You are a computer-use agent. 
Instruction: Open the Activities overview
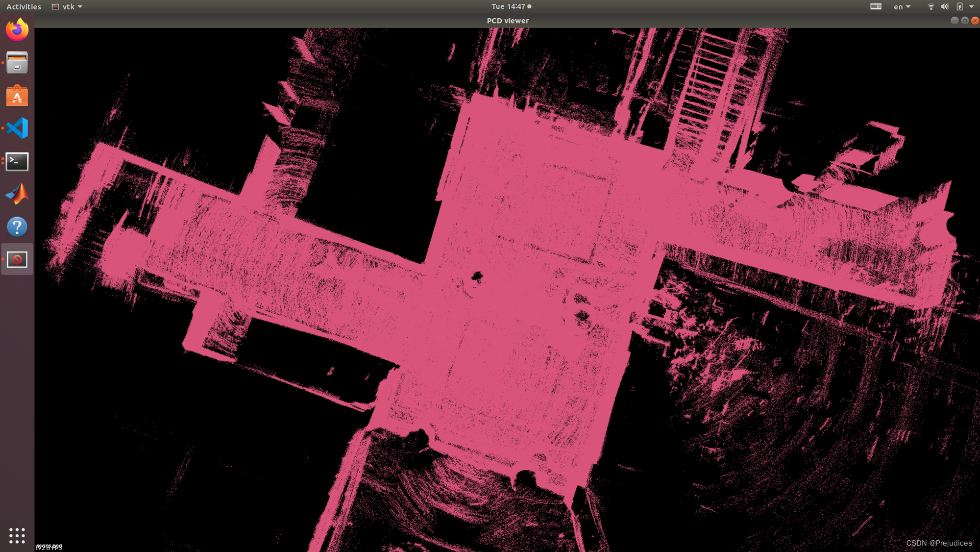point(24,6)
